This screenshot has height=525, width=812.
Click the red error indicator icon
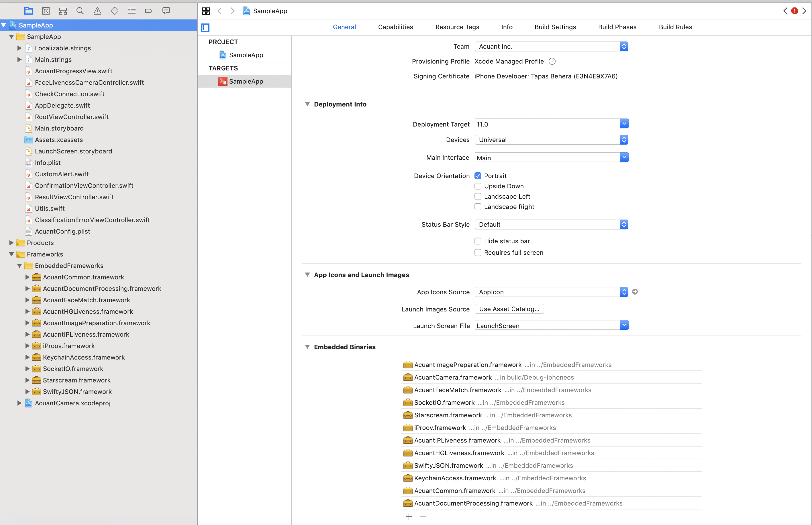point(795,11)
